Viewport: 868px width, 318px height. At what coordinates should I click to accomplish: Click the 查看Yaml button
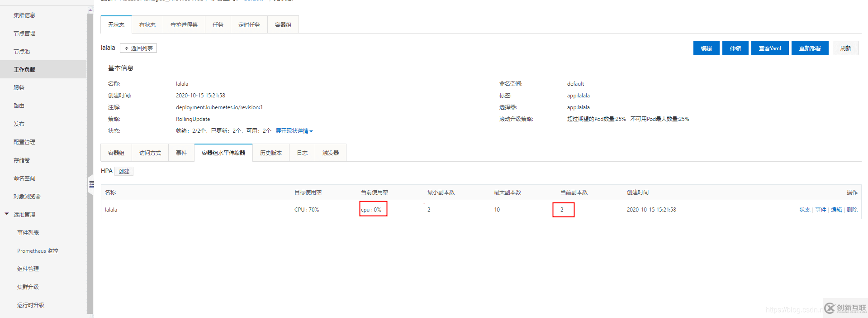770,48
